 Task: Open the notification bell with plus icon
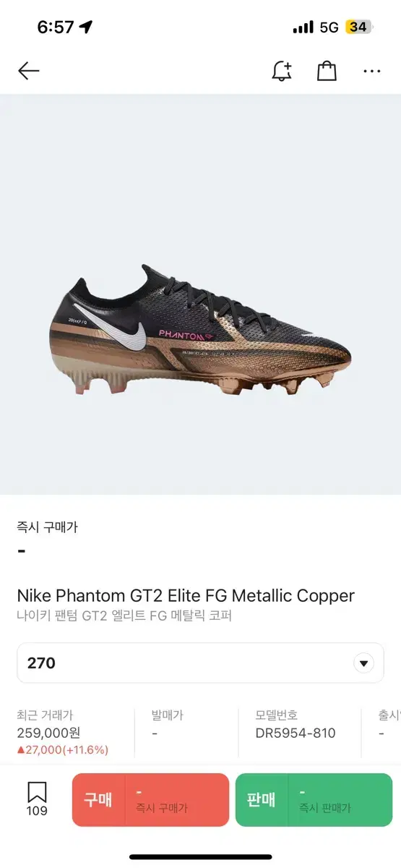[282, 70]
